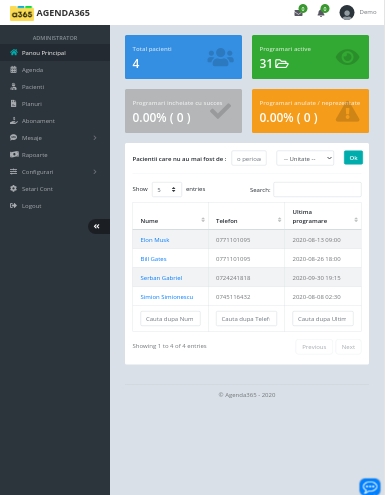Expand the Mesaje submenu chevron
Screen dimensions: 385x495
95,138
